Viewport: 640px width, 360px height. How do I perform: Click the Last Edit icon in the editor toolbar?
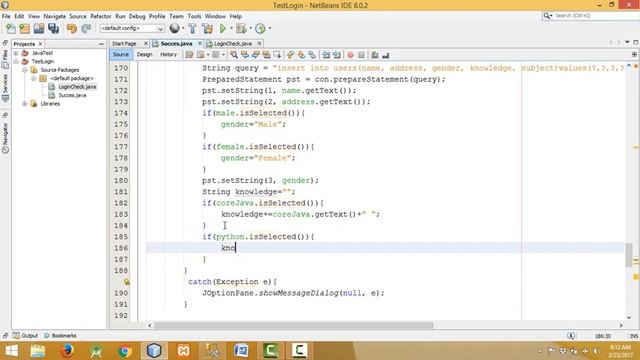coord(189,55)
